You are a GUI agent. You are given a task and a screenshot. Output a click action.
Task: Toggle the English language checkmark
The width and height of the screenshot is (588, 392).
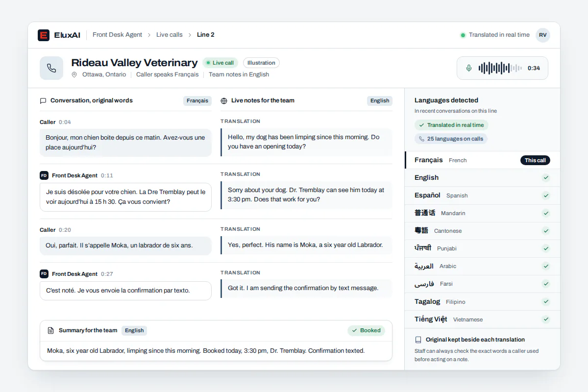[546, 178]
